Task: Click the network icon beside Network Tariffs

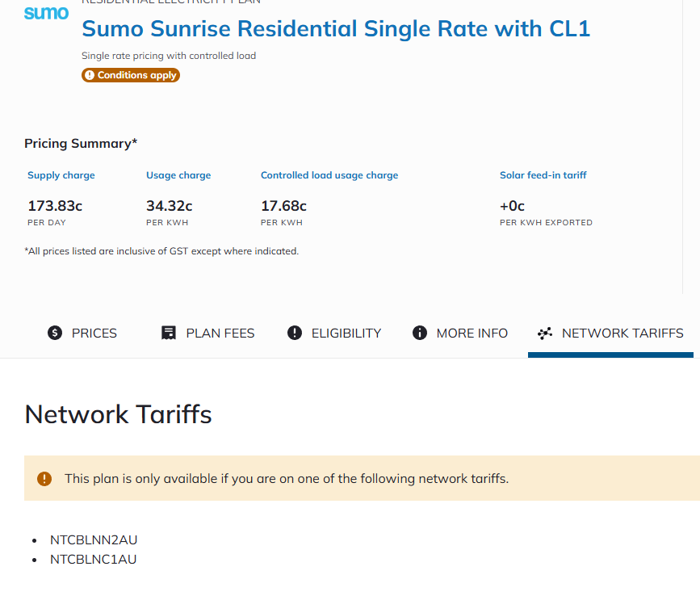Action: click(x=545, y=333)
